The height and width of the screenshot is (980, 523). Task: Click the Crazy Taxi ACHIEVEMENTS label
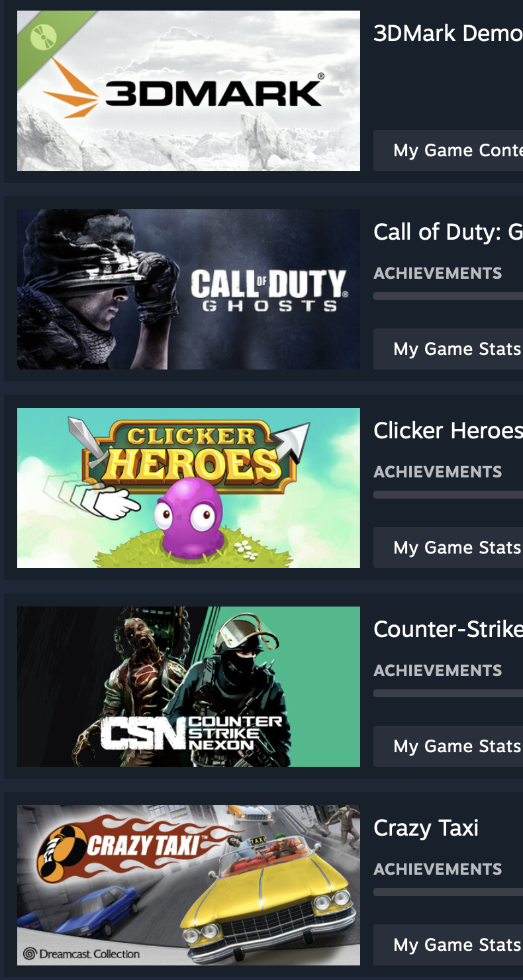[438, 869]
